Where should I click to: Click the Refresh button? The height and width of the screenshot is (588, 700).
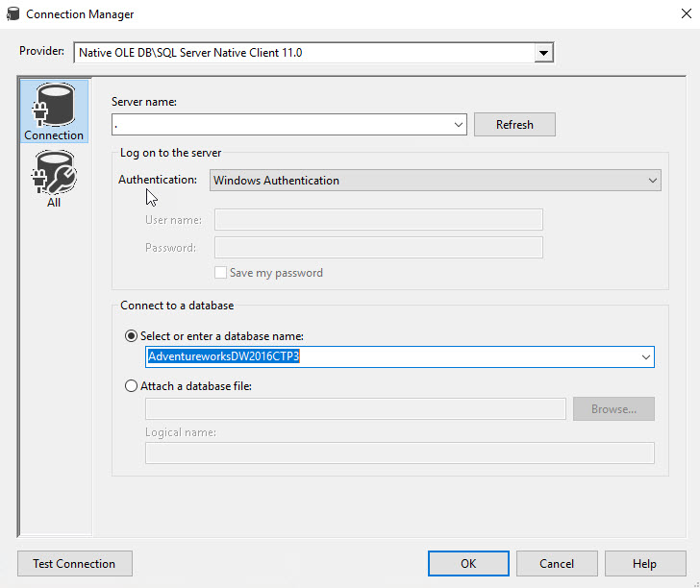[x=514, y=125]
